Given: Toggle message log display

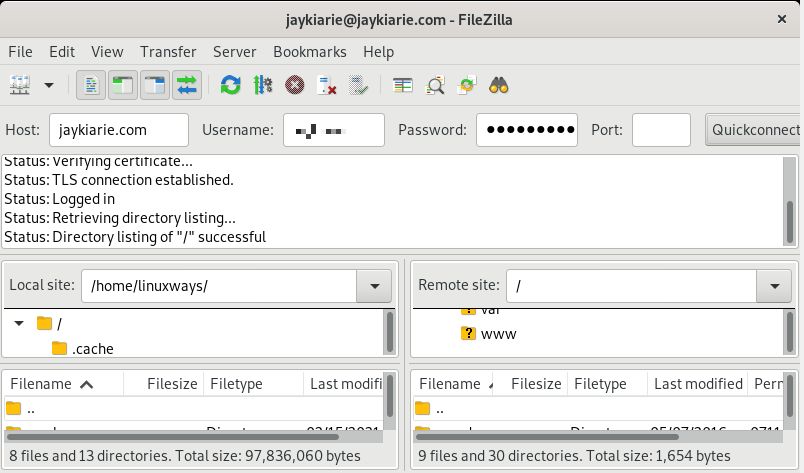Looking at the screenshot, I should tap(91, 85).
